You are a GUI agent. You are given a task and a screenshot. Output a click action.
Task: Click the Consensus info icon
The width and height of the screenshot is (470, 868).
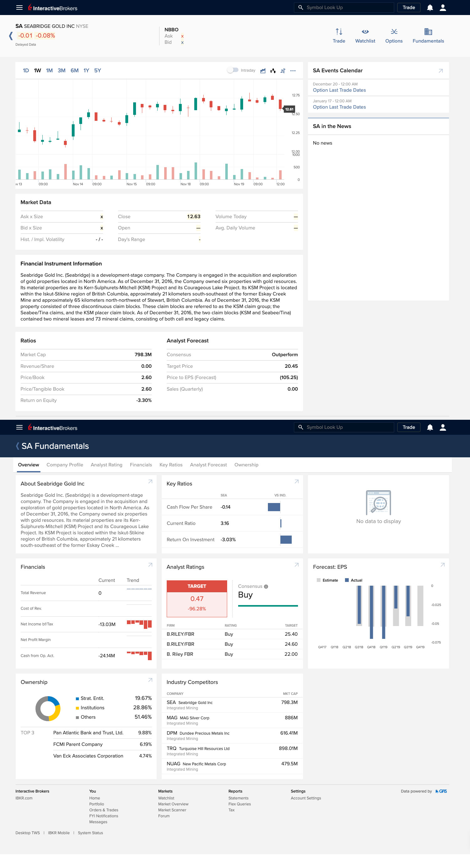pos(266,586)
